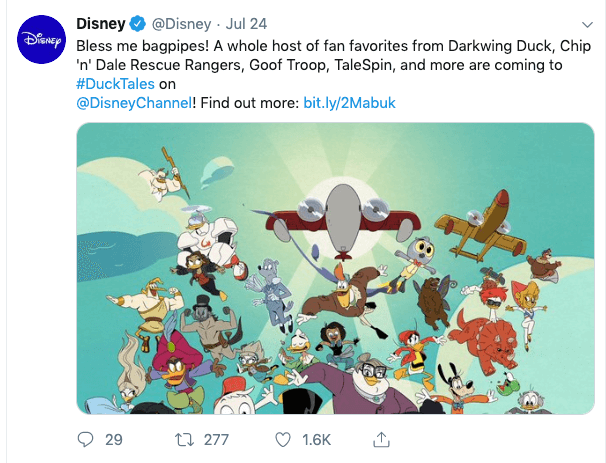Visit the @Disney handle link

tap(181, 23)
